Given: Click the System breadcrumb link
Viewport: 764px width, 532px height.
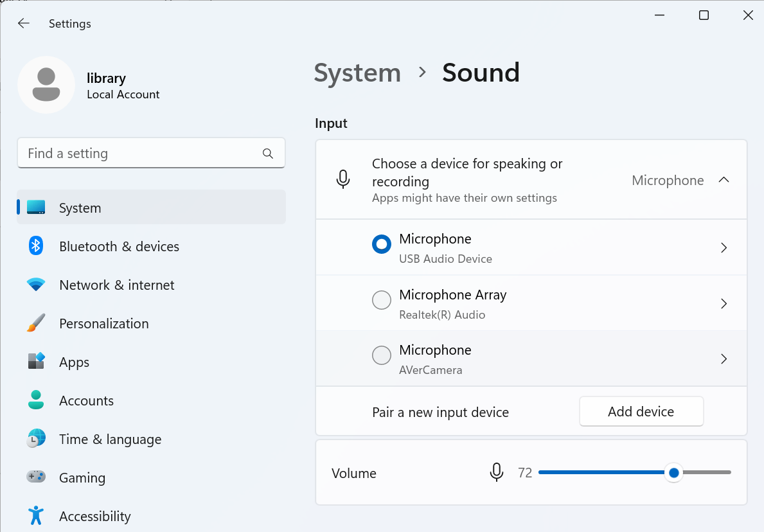Looking at the screenshot, I should (x=357, y=73).
